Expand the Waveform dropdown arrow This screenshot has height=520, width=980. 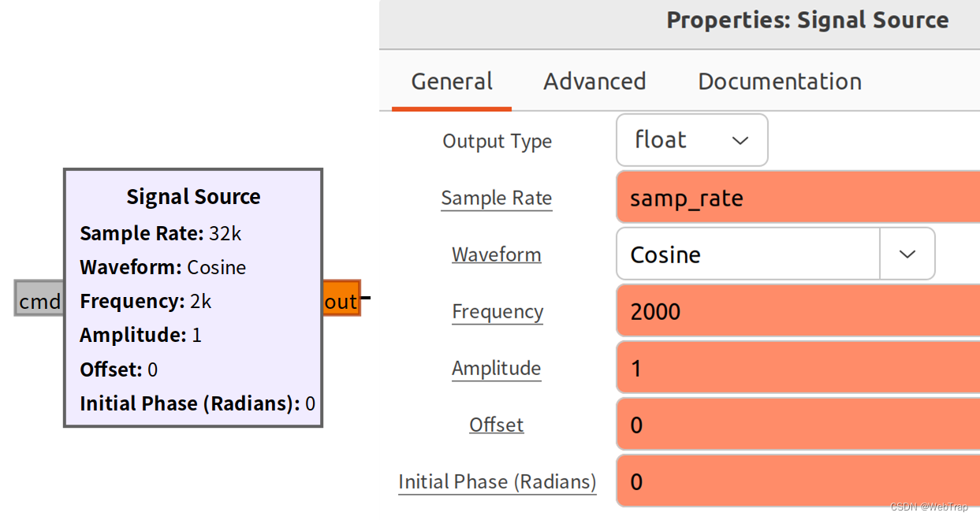click(907, 254)
